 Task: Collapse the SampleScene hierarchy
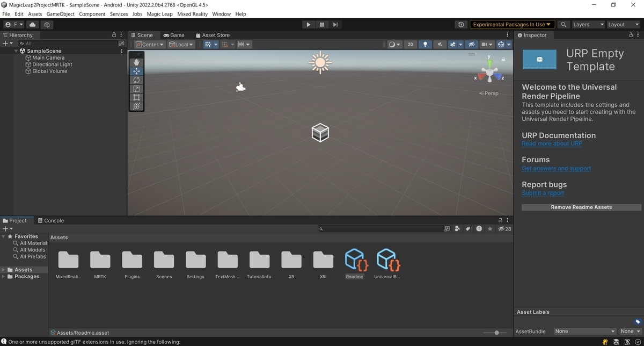pos(17,51)
